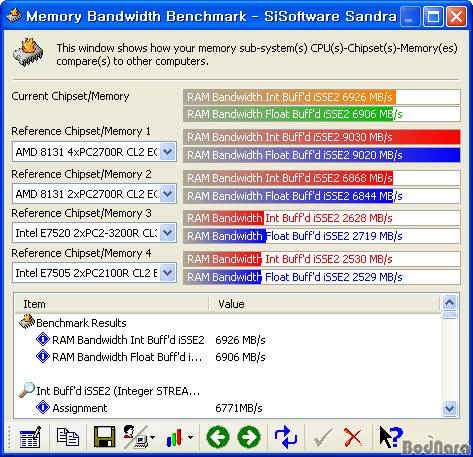Open Reference Chipset/Memory 4 Intel E7505 dropdown
The image size is (473, 457).
click(168, 273)
